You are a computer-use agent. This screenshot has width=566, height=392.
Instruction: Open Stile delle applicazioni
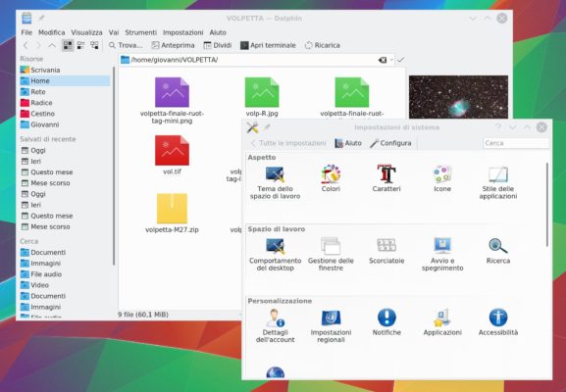coord(498,182)
